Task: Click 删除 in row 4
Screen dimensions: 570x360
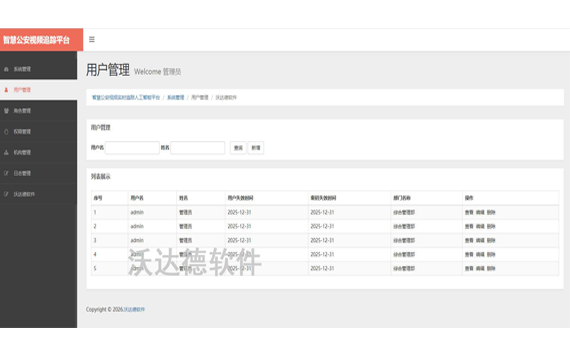Action: [x=491, y=255]
